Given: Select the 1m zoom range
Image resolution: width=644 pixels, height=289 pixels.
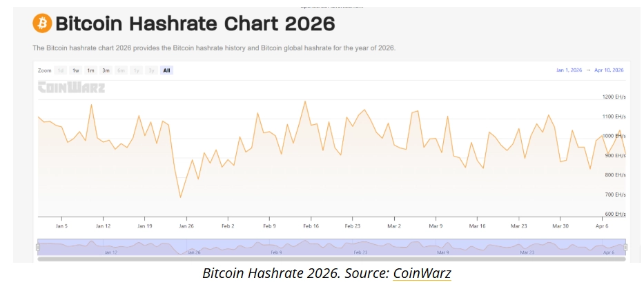Looking at the screenshot, I should pos(90,70).
